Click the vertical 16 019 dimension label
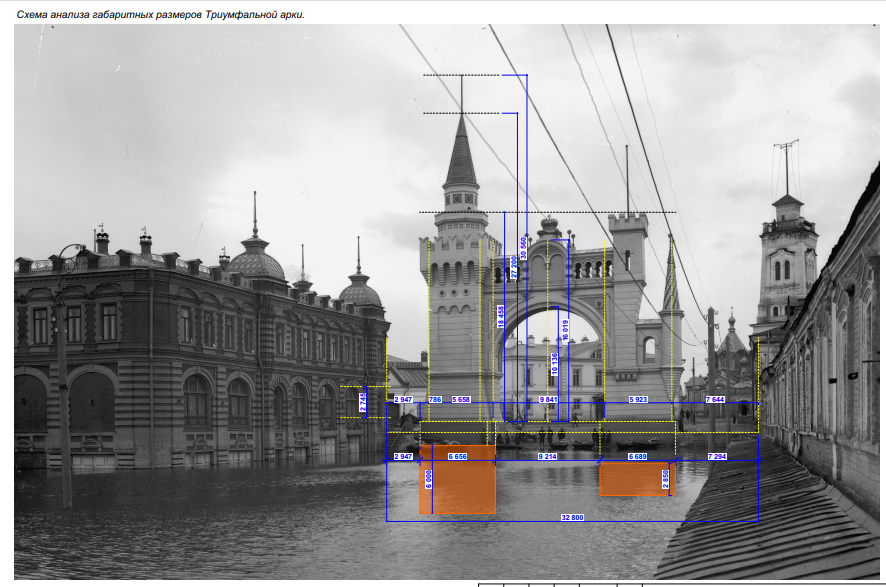The height and width of the screenshot is (587, 886). coord(565,331)
